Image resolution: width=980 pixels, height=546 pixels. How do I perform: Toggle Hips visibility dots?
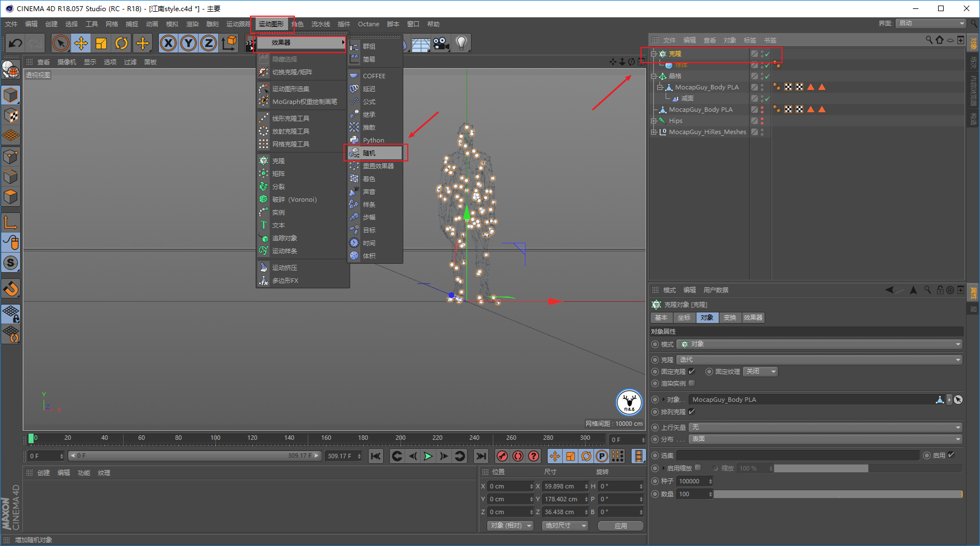tap(762, 121)
